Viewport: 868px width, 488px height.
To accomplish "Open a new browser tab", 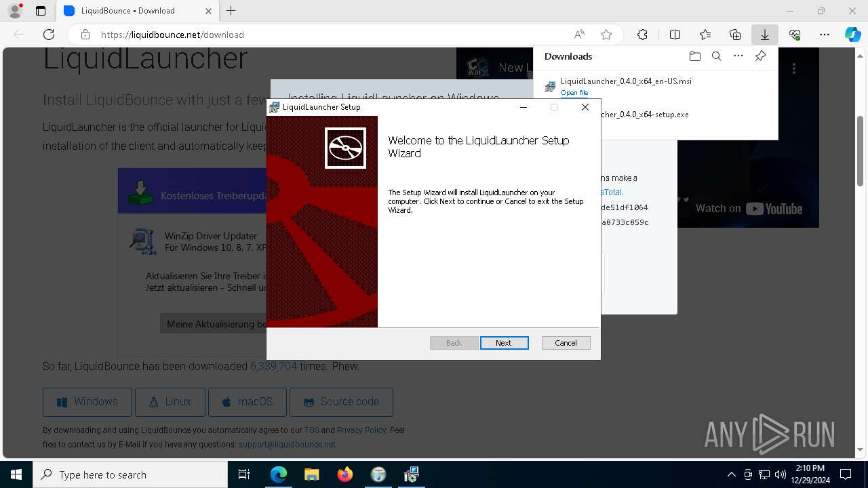I will coord(231,11).
